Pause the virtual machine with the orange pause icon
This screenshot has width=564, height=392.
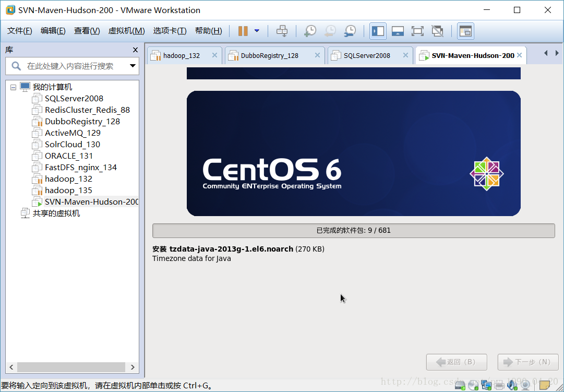[243, 31]
